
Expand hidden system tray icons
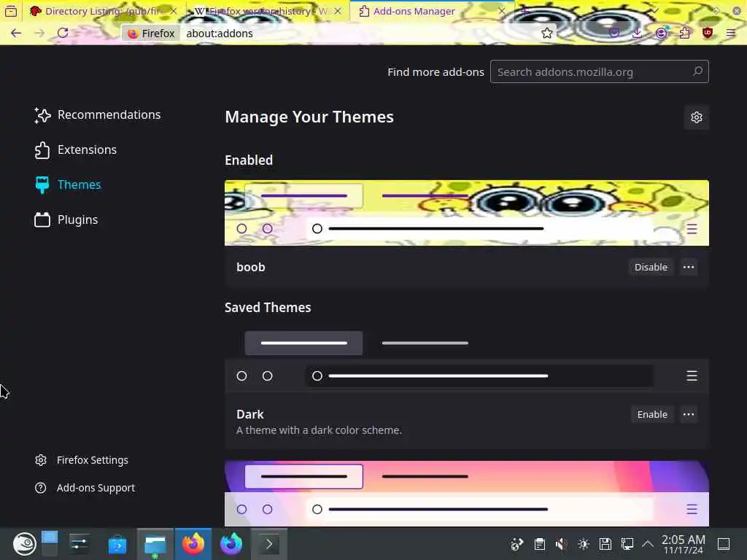648,544
